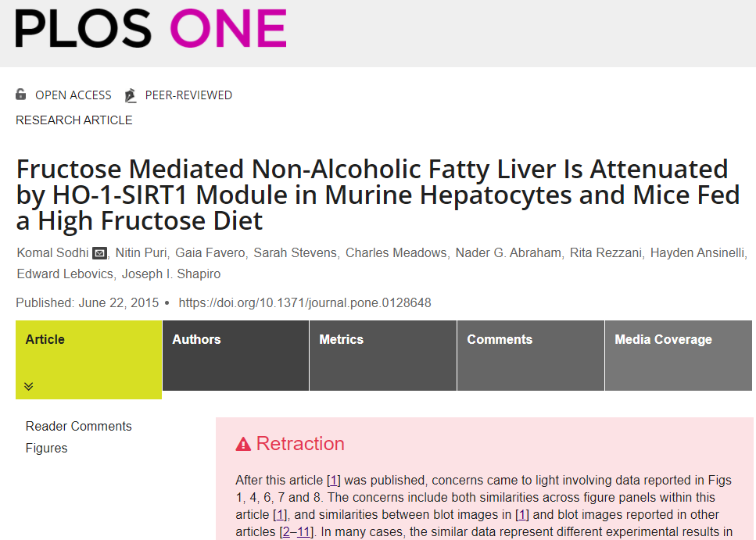
Task: Click the peer-reviewed badge icon
Action: (x=130, y=95)
